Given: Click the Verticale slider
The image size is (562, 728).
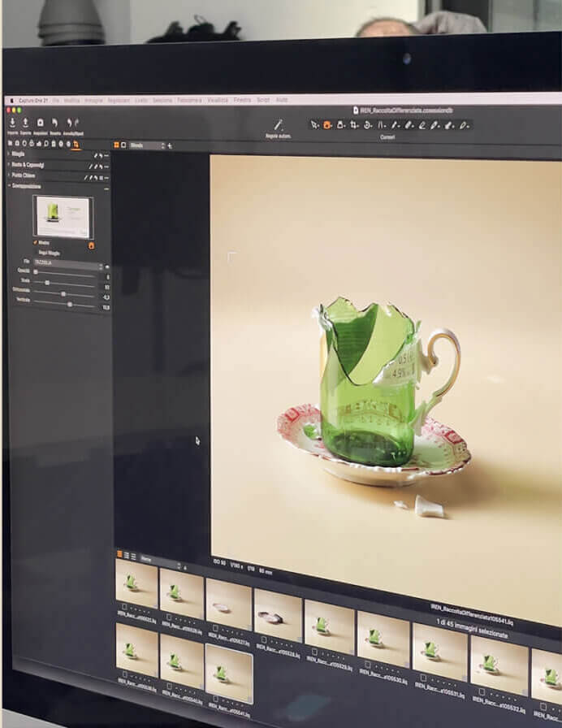Looking at the screenshot, I should [65, 305].
